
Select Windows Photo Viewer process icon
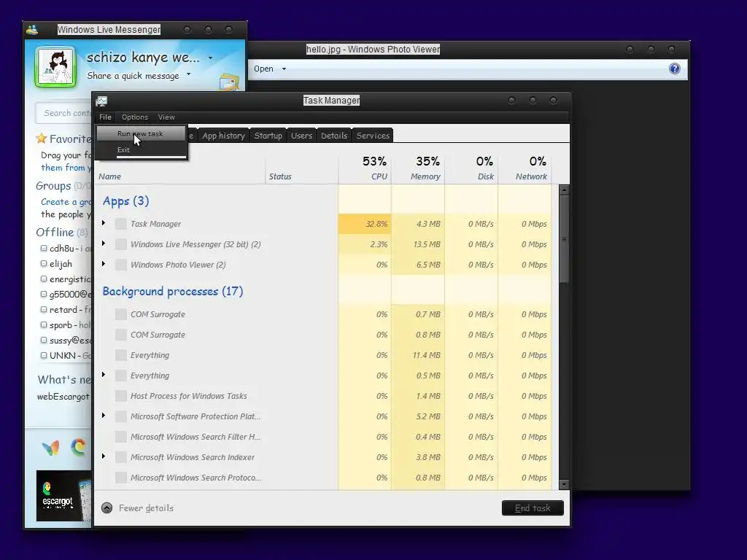pos(121,265)
